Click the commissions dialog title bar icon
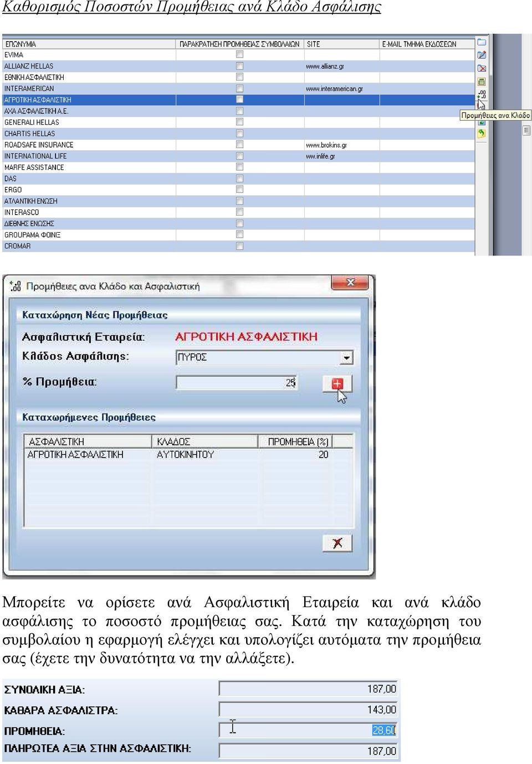 (16, 286)
